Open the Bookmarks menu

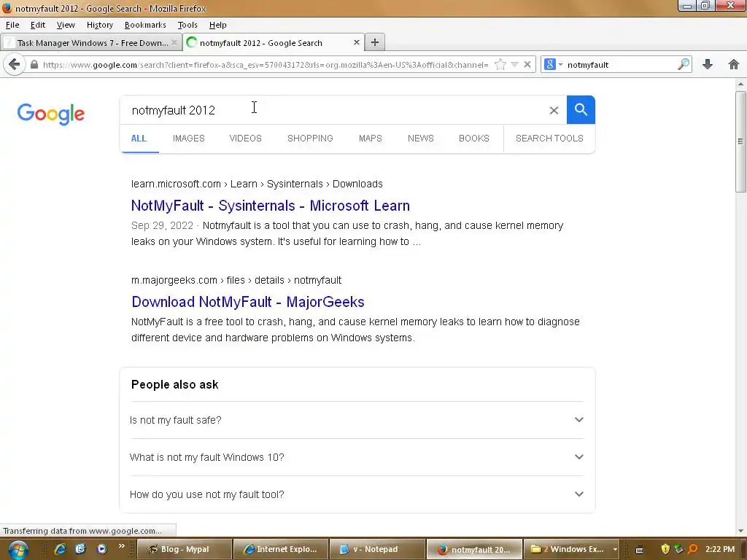pyautogui.click(x=145, y=25)
